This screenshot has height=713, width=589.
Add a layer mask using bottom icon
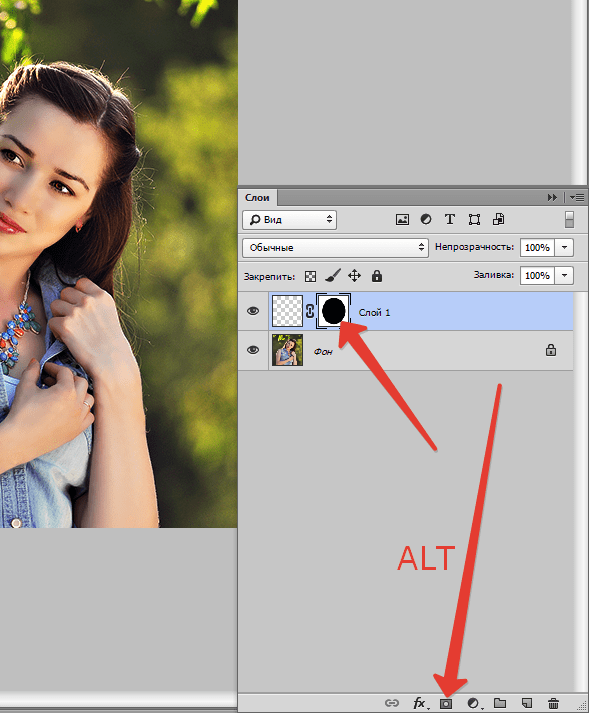pyautogui.click(x=446, y=703)
